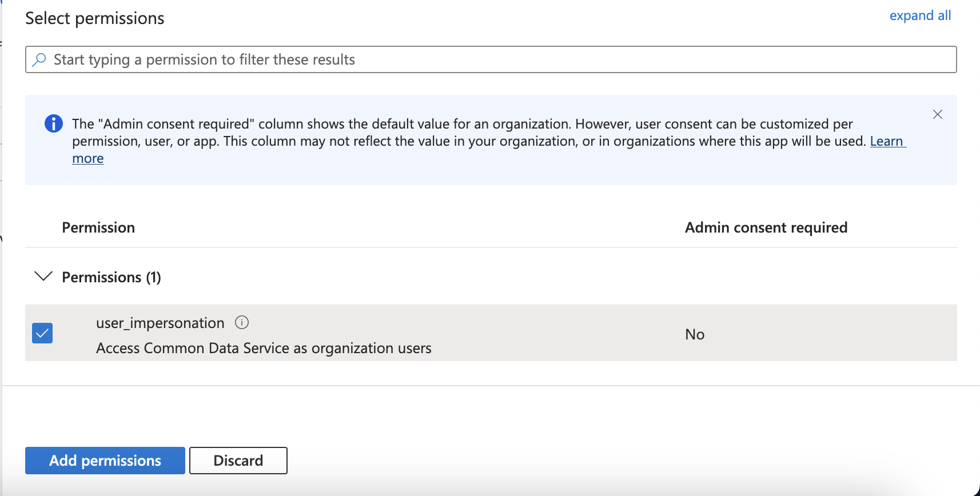Image resolution: width=980 pixels, height=496 pixels.
Task: Focus the permission filter search field
Action: coord(491,59)
